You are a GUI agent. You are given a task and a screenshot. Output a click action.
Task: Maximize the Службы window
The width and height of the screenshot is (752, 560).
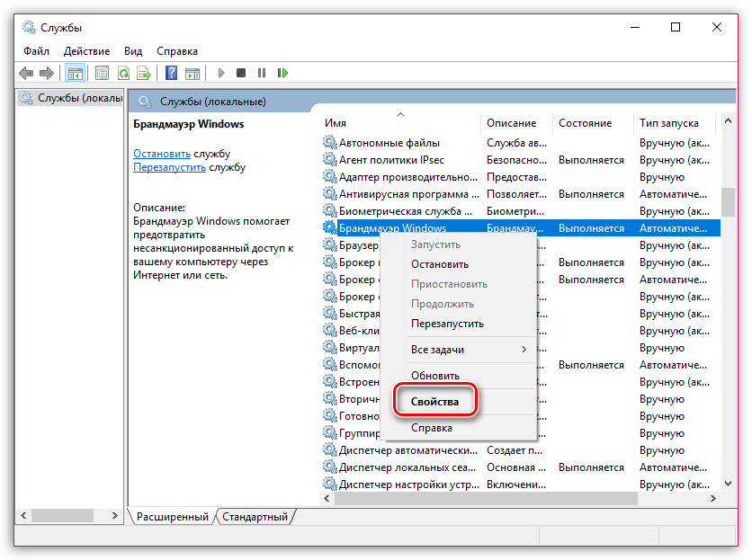point(676,27)
